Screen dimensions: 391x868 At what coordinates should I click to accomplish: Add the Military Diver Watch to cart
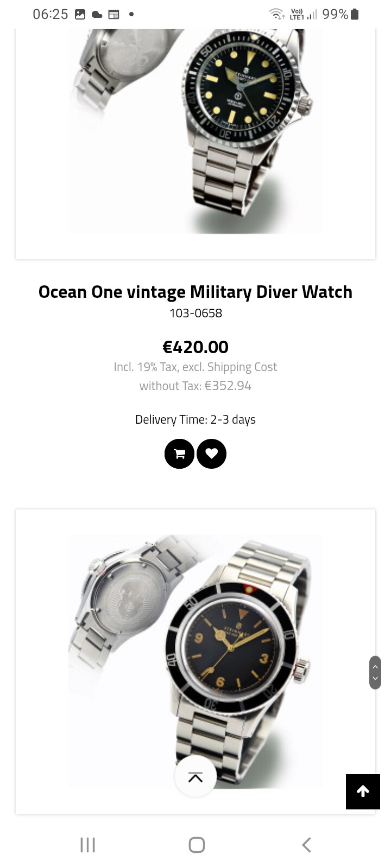point(179,454)
